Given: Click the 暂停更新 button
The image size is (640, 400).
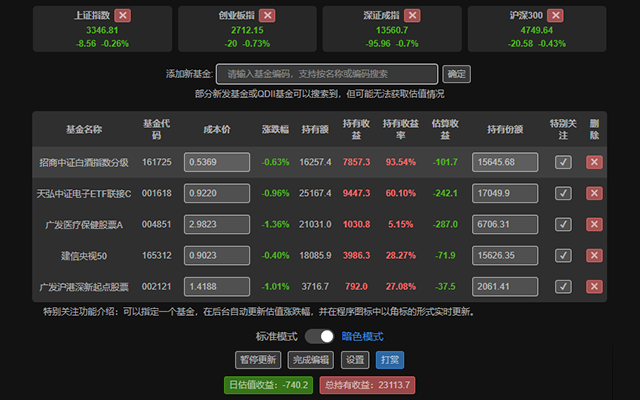Looking at the screenshot, I should pos(258,360).
